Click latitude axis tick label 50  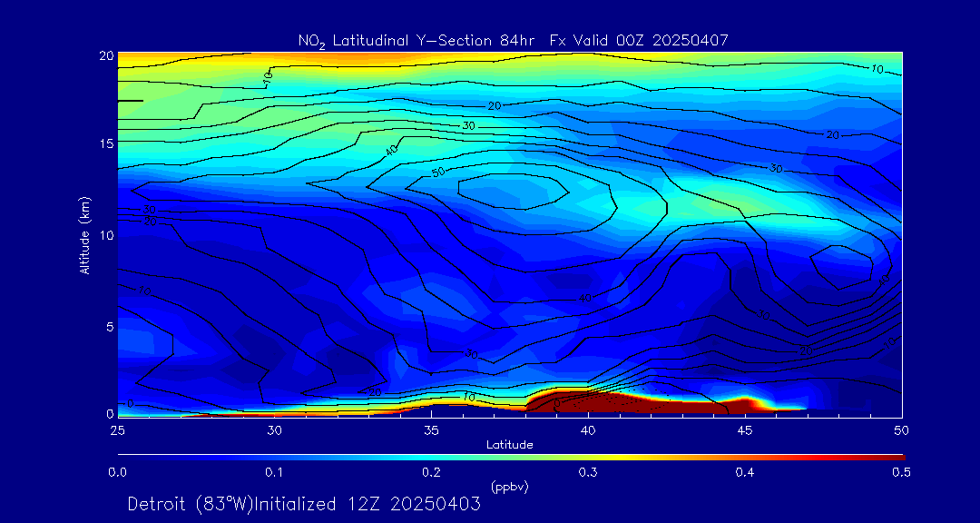901,430
